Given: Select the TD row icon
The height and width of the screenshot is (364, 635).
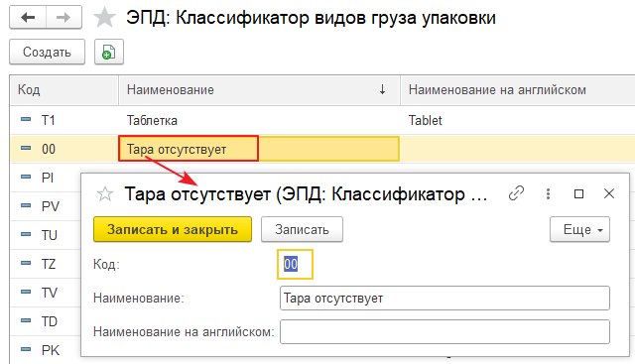Looking at the screenshot, I should [x=26, y=320].
